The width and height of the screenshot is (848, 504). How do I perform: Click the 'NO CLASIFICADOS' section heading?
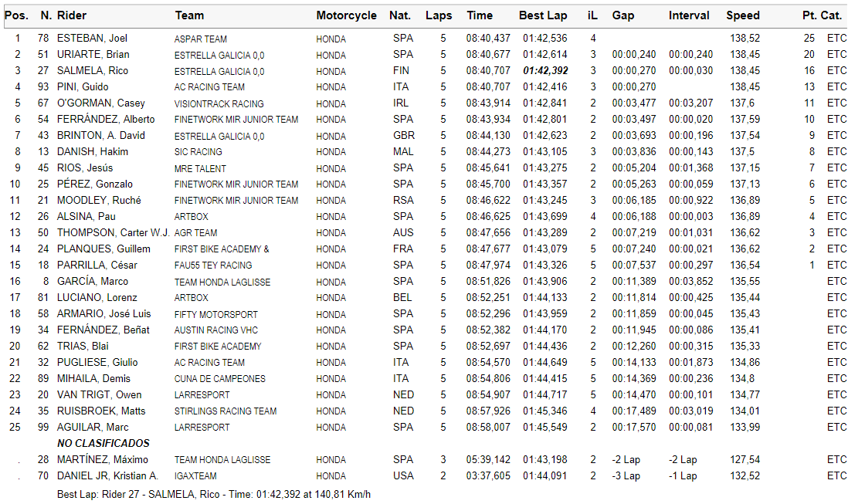tap(103, 444)
